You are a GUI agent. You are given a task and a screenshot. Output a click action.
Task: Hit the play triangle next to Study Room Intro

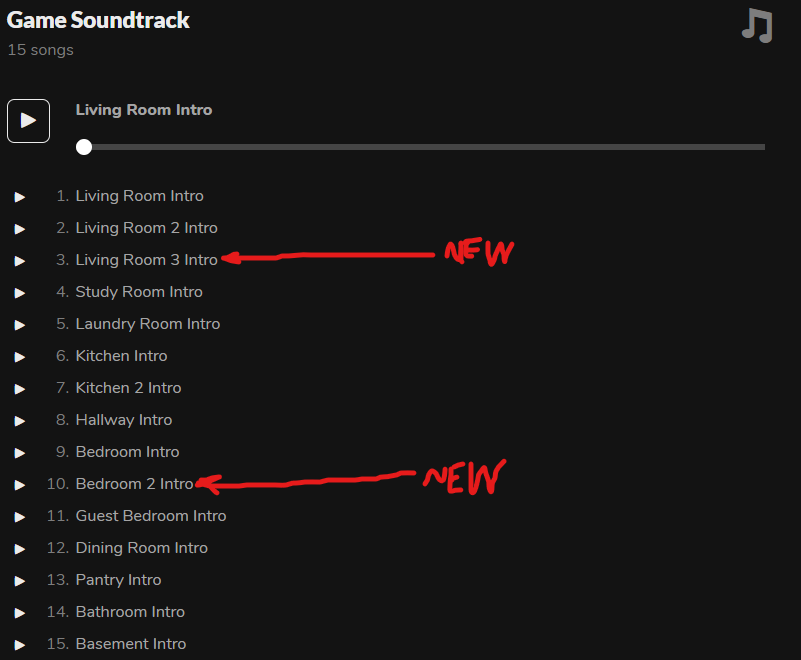pyautogui.click(x=20, y=293)
